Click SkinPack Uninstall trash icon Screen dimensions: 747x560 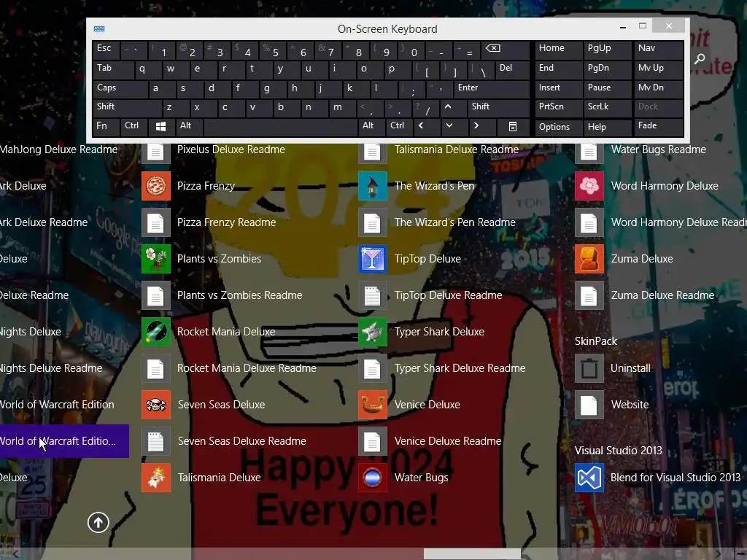pyautogui.click(x=589, y=368)
